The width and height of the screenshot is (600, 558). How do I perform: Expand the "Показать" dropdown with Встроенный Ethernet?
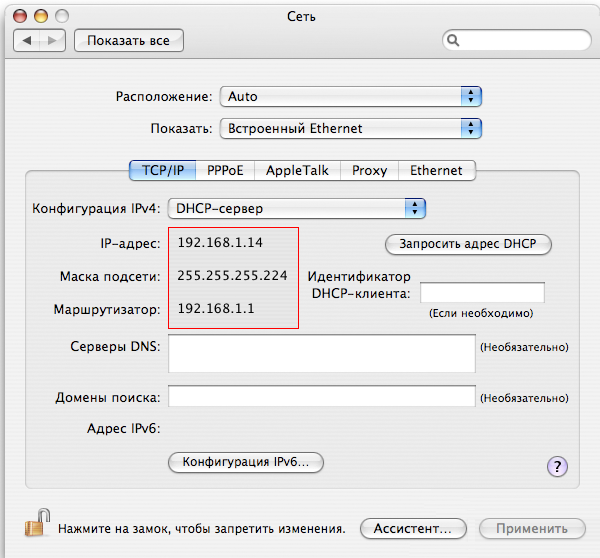pyautogui.click(x=351, y=129)
